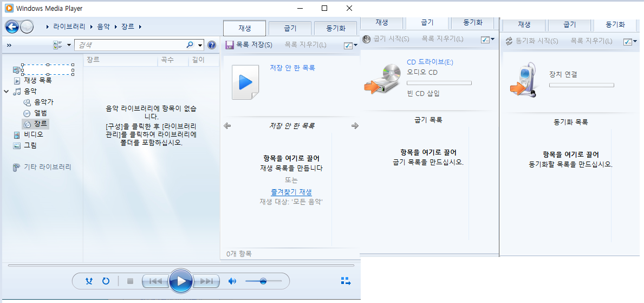
Task: Click the portable device icon in sync panel
Action: point(524,80)
